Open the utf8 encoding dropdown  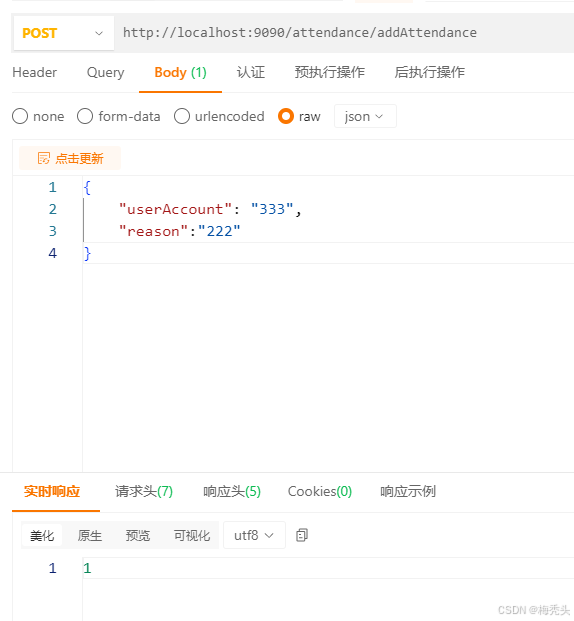click(x=254, y=535)
